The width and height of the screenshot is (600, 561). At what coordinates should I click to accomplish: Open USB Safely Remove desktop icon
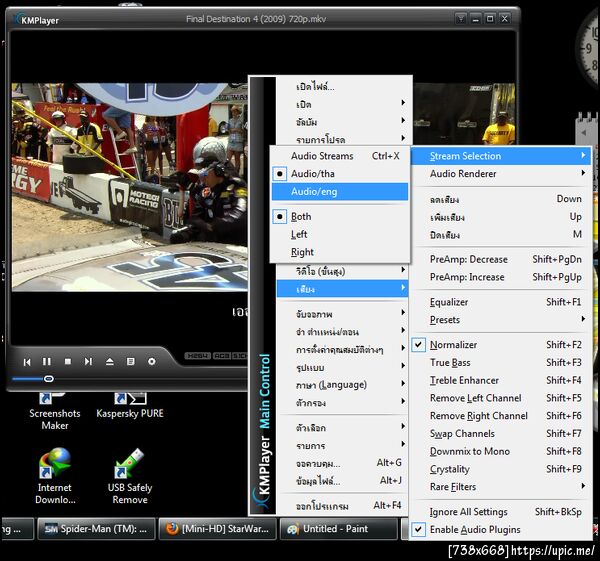[130, 476]
